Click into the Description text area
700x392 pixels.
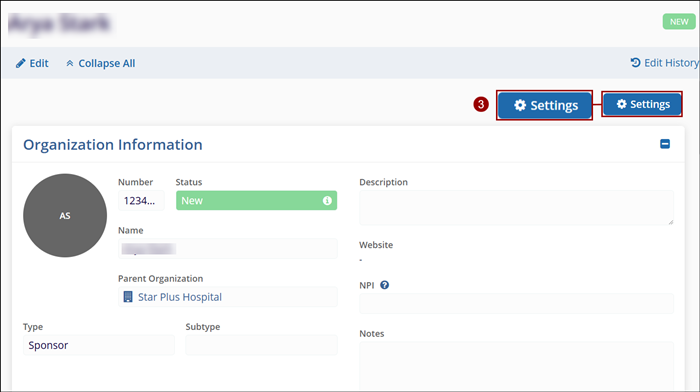click(x=516, y=208)
